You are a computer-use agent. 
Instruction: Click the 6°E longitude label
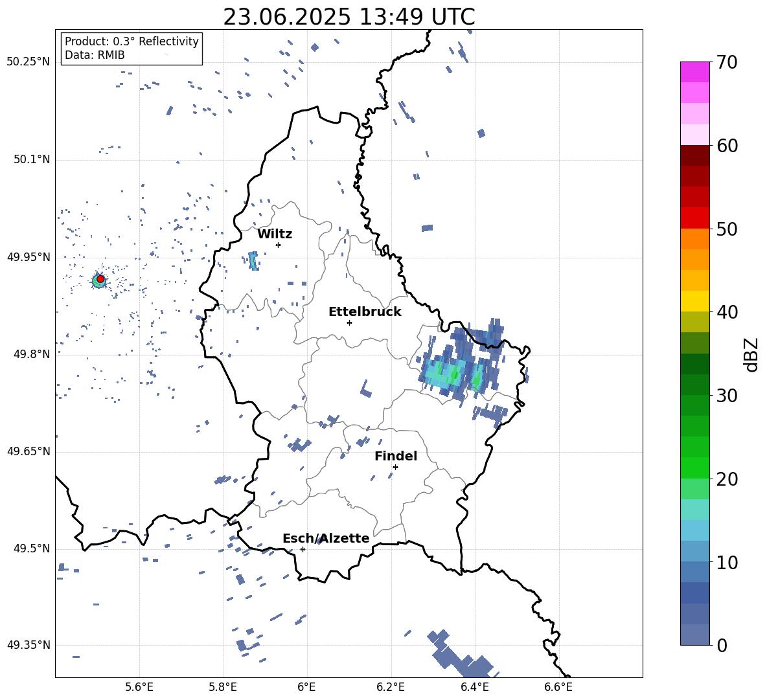click(x=306, y=687)
